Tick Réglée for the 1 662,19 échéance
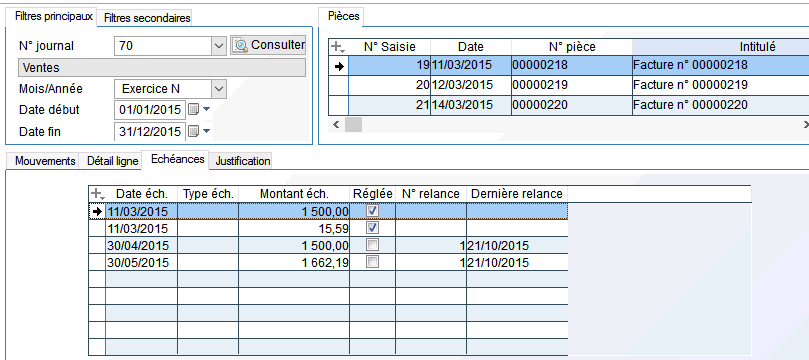The height and width of the screenshot is (360, 809). point(372,262)
